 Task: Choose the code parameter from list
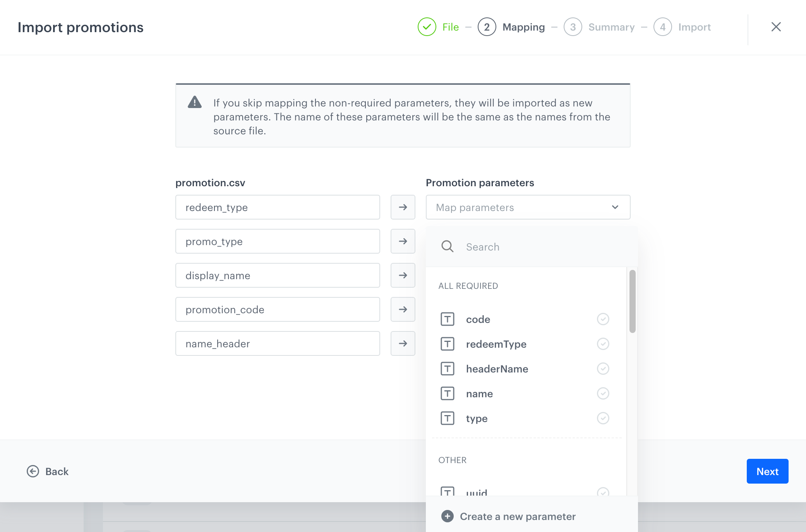point(478,319)
